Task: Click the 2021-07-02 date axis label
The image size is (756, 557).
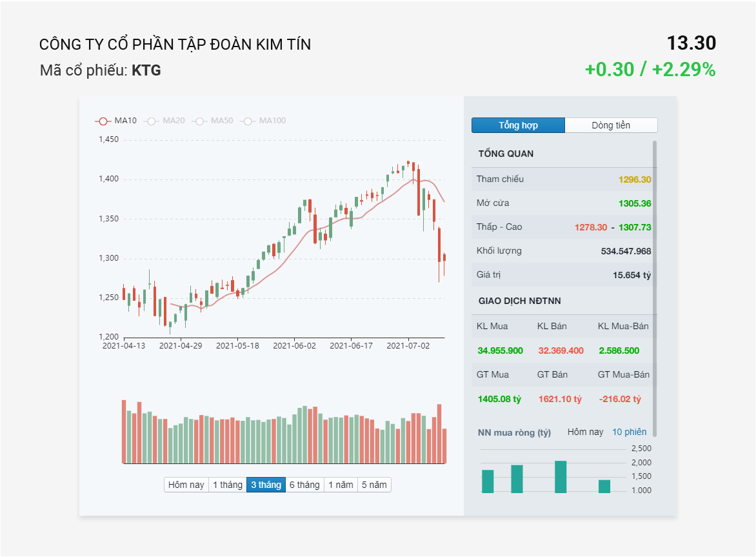Action: (x=408, y=346)
